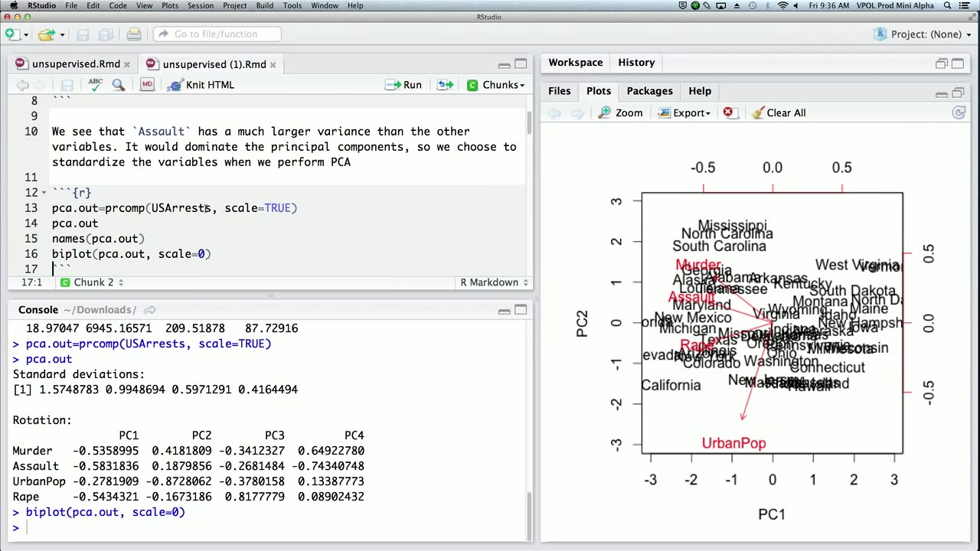
Task: Click the Print icon in toolbar
Action: 134,34
